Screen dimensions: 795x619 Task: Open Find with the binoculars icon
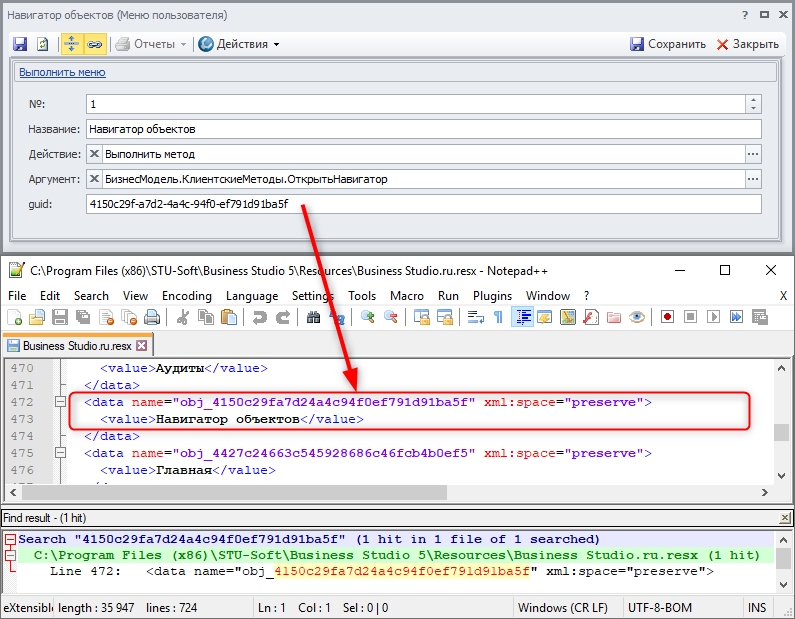point(313,317)
